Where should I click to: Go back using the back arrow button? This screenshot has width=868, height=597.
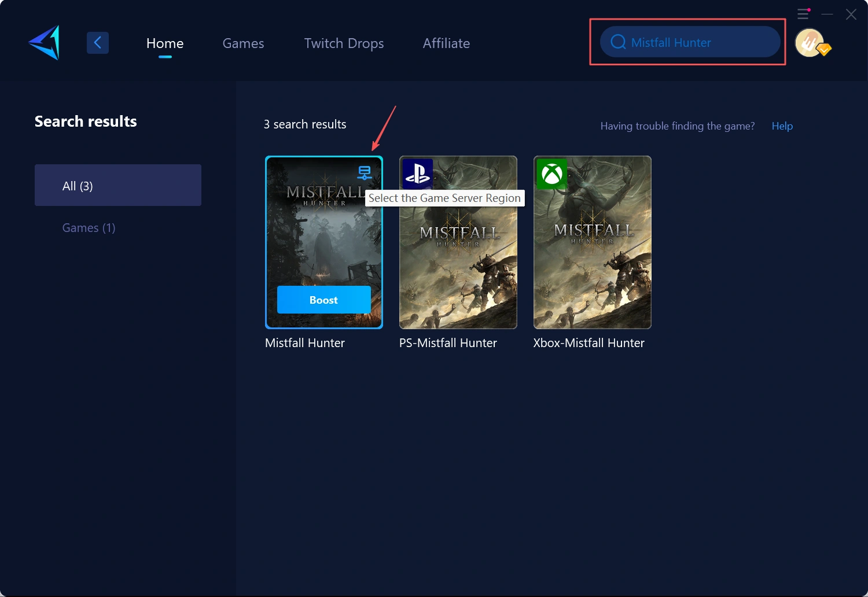click(x=98, y=42)
